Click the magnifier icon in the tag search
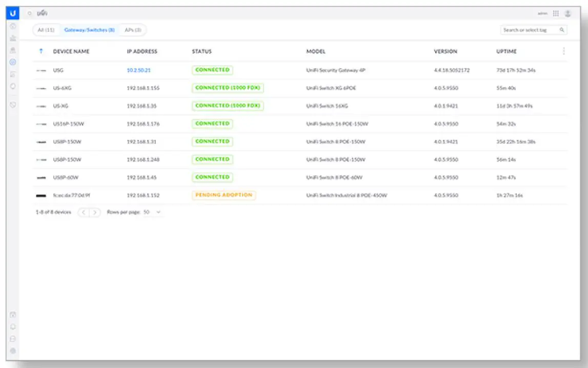 pos(562,30)
